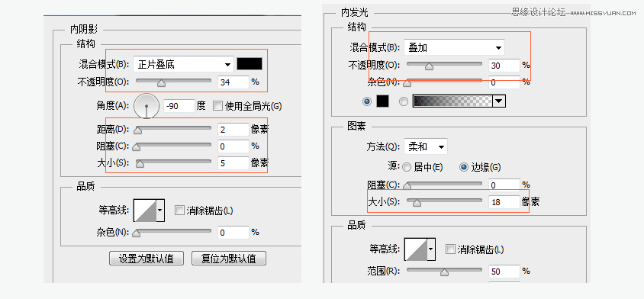The width and height of the screenshot is (644, 299).
Task: Click the Inner Shadow opacity slider
Action: (173, 82)
